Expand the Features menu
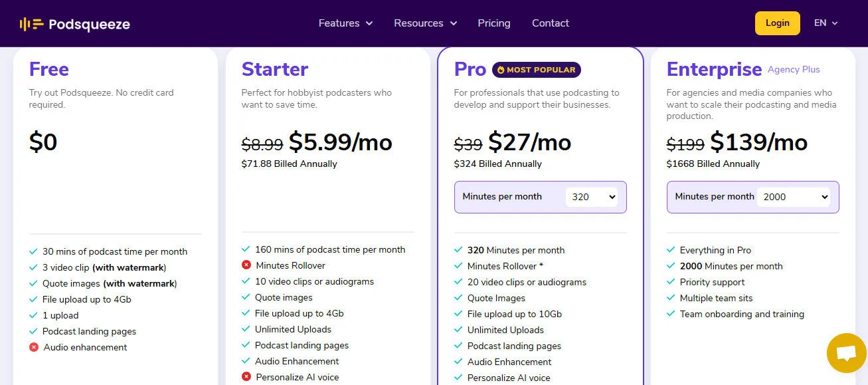 pos(345,23)
